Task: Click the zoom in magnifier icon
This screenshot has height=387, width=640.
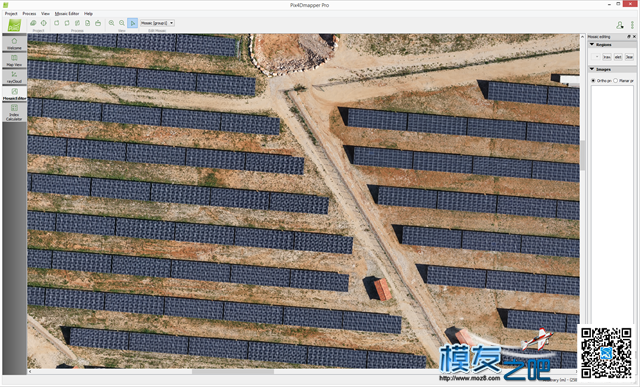Action: tap(111, 23)
